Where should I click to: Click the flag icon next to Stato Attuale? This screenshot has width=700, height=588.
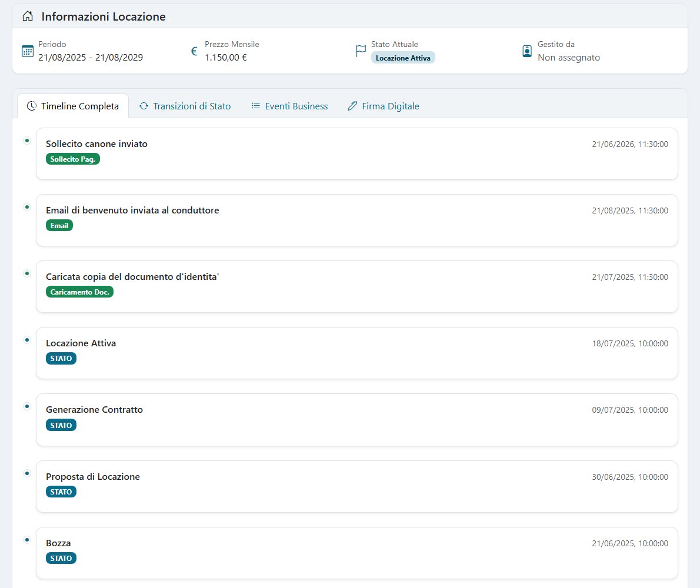pos(361,51)
